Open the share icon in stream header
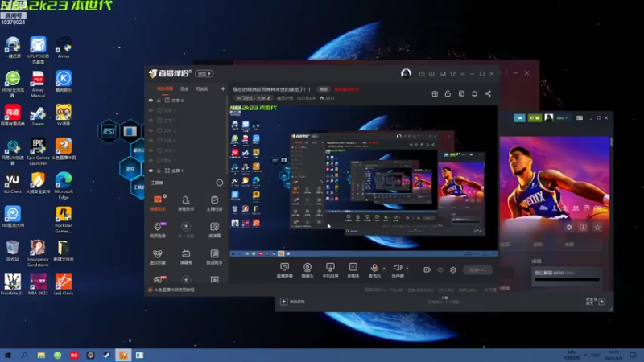Screen dimensions: 644x362 tap(488, 93)
